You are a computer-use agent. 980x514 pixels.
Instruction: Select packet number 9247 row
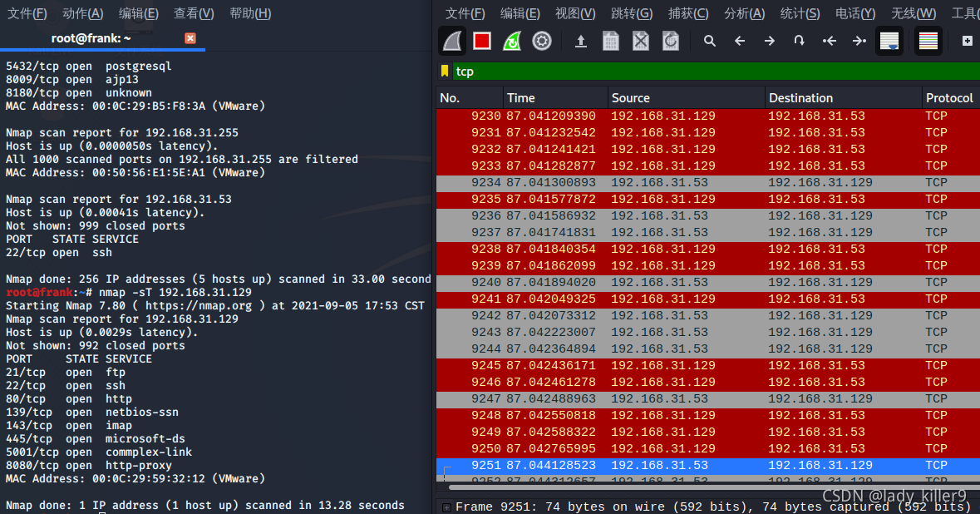tap(708, 399)
